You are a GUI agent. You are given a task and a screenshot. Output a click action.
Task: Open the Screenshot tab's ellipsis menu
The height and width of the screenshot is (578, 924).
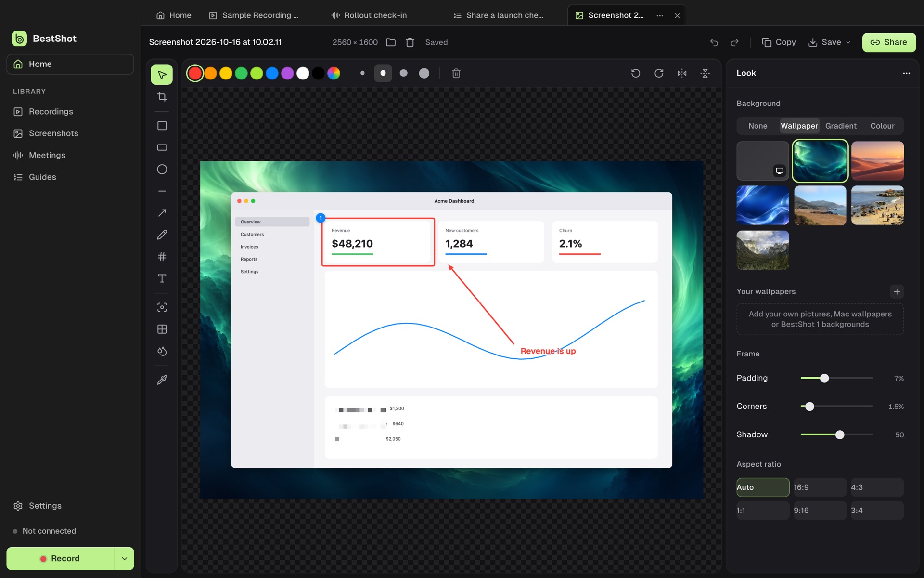pyautogui.click(x=660, y=15)
